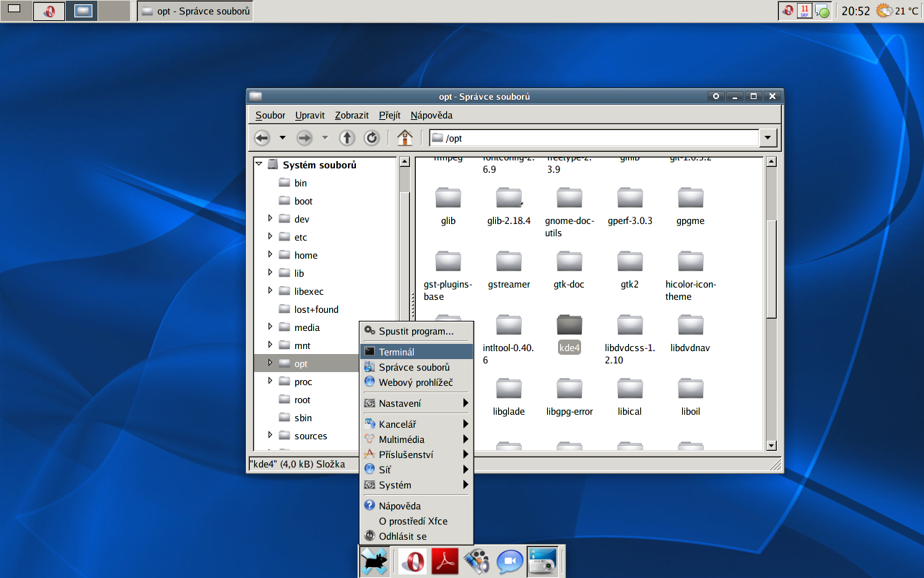Viewport: 924px width, 578px height.
Task: Click the Opera icon in the system tray
Action: (x=788, y=11)
